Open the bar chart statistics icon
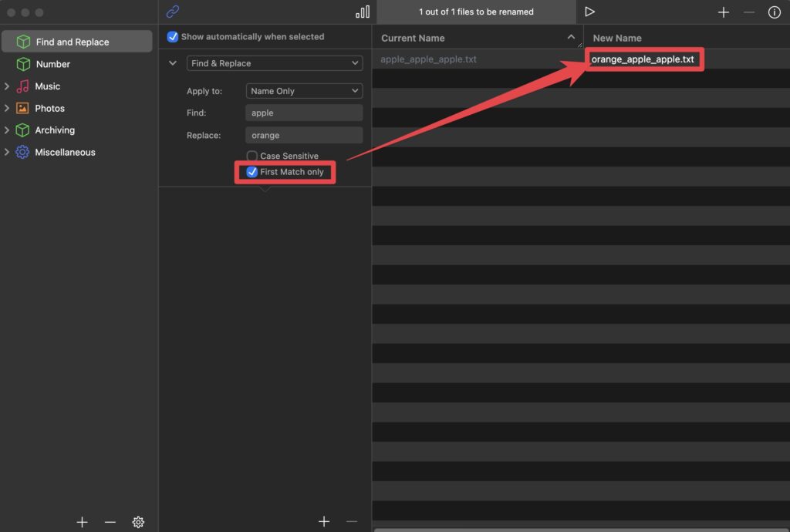This screenshot has height=532, width=790. coord(363,12)
